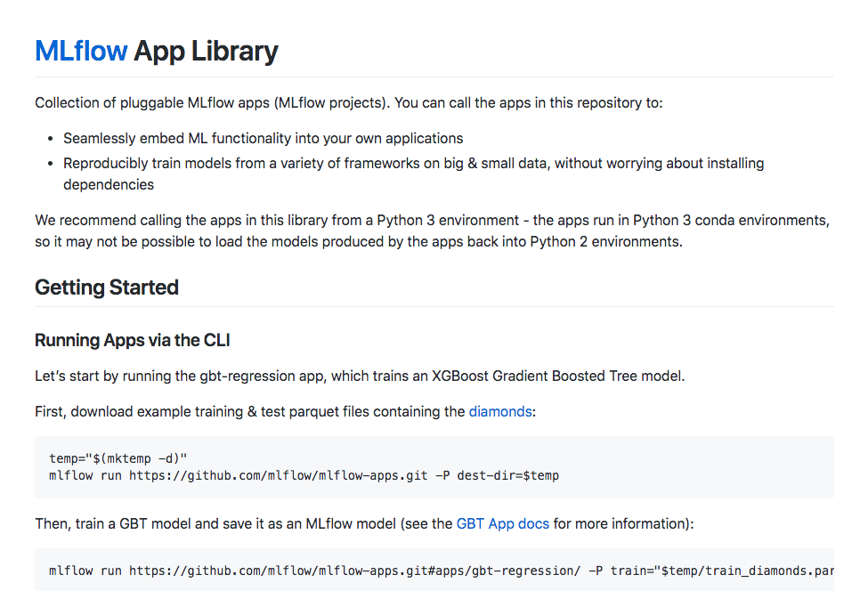Open the MLflow link in the title
This screenshot has height=591, width=868.
coord(81,51)
